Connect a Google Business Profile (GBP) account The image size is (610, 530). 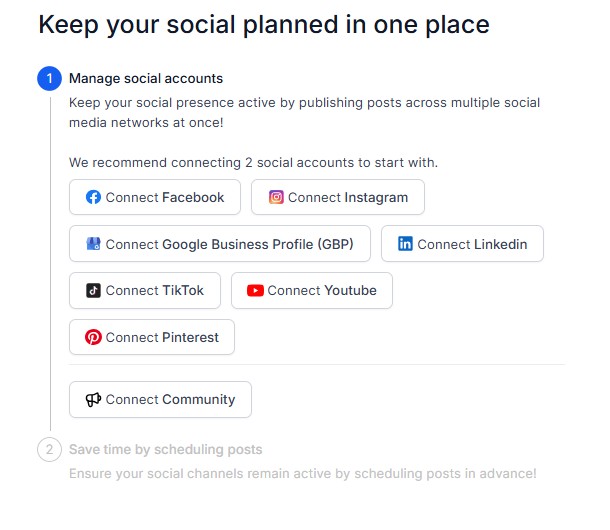coord(219,244)
